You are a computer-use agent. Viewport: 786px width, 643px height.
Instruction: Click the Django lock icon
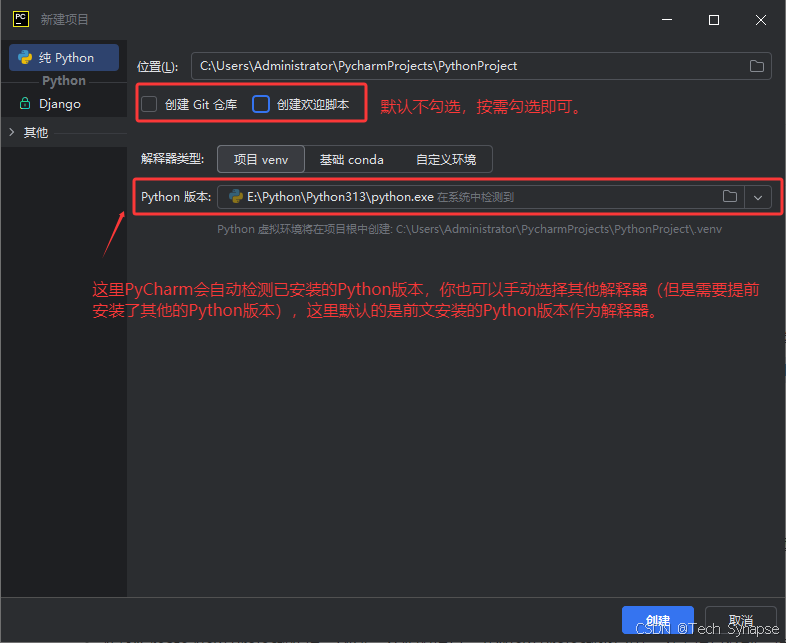(25, 104)
